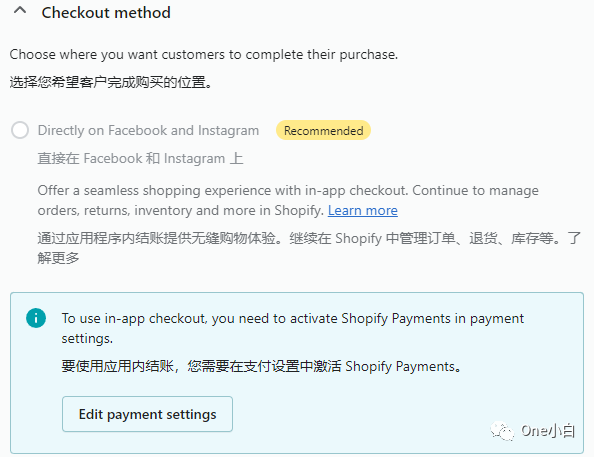Viewport: 594px width, 457px height.
Task: Click the word Shopify before Learn more
Action: (x=299, y=210)
